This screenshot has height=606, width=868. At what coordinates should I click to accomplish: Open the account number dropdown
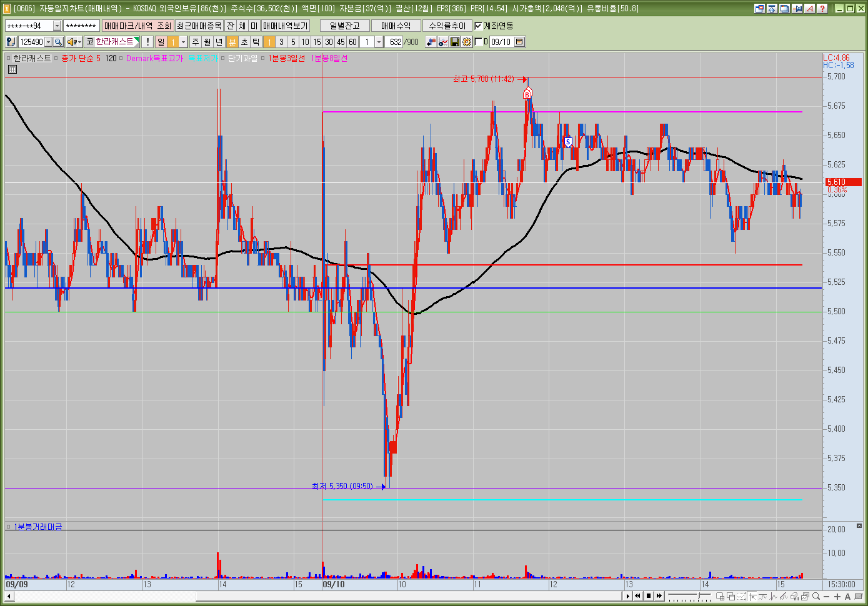click(x=57, y=26)
